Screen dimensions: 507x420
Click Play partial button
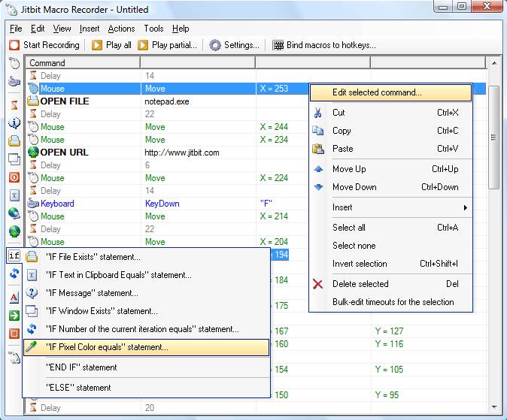167,45
